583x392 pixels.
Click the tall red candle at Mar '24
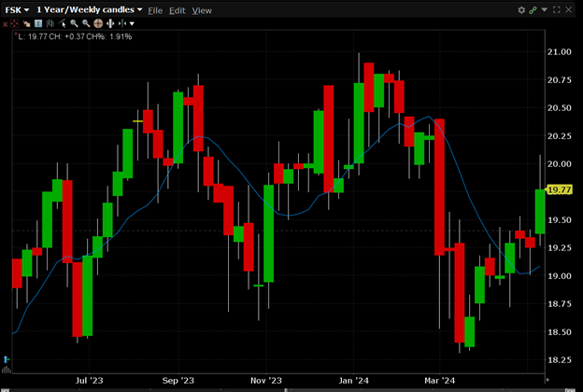439,187
